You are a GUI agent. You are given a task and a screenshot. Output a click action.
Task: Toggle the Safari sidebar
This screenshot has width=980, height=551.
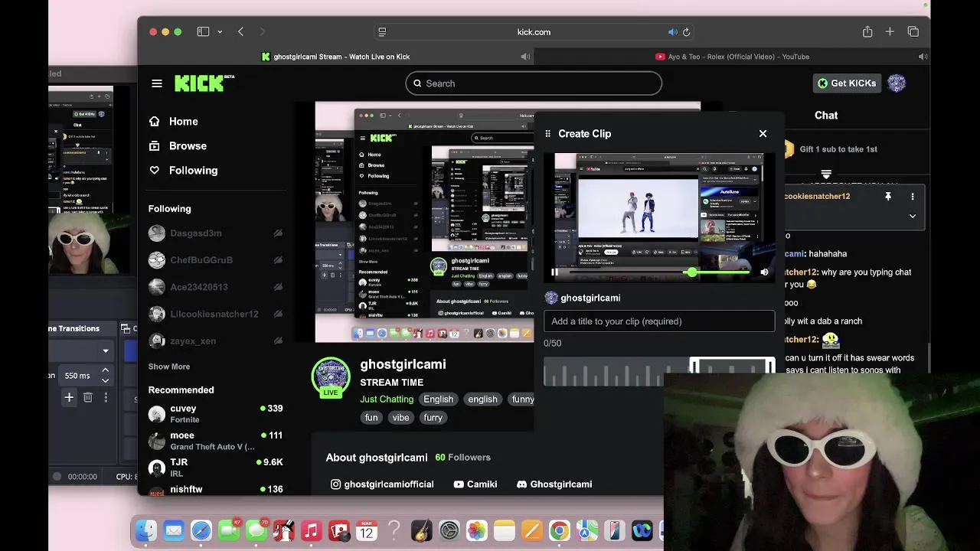point(203,31)
